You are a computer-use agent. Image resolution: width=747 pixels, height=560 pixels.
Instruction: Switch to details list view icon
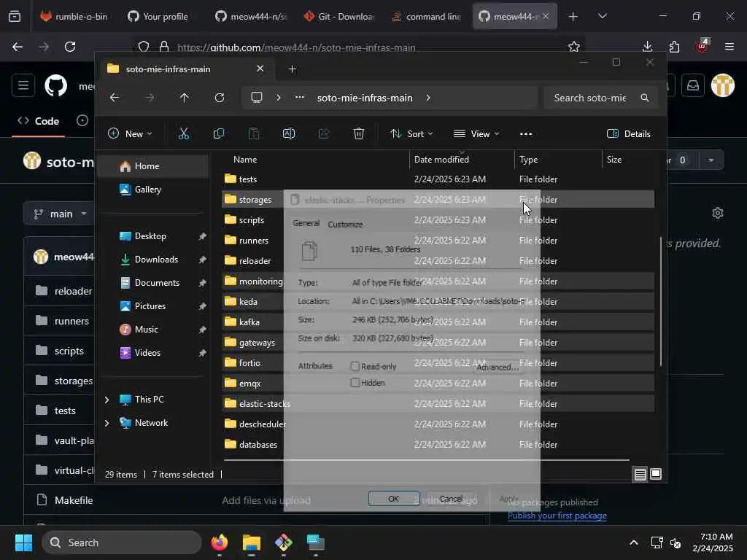click(640, 474)
